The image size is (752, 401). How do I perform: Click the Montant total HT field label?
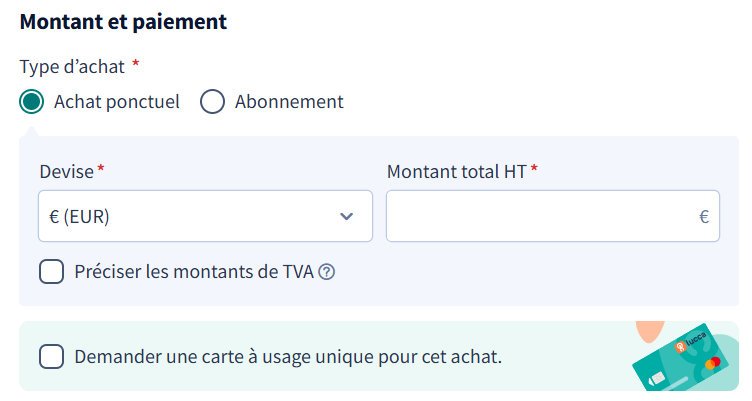(457, 172)
